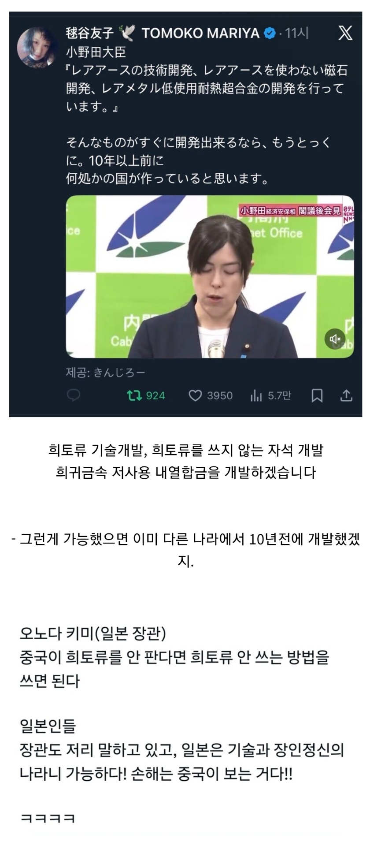Bookmark the tweet with the bookmark icon
The width and height of the screenshot is (370, 868).
coord(317,395)
